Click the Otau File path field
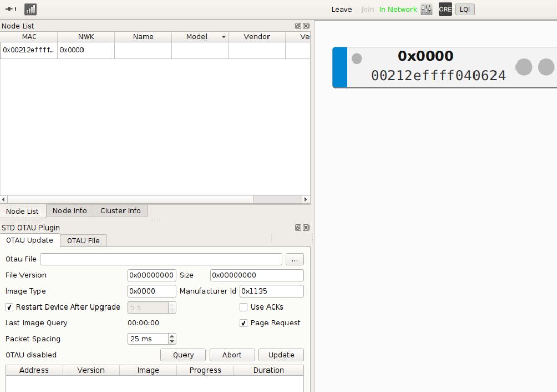 coord(161,259)
